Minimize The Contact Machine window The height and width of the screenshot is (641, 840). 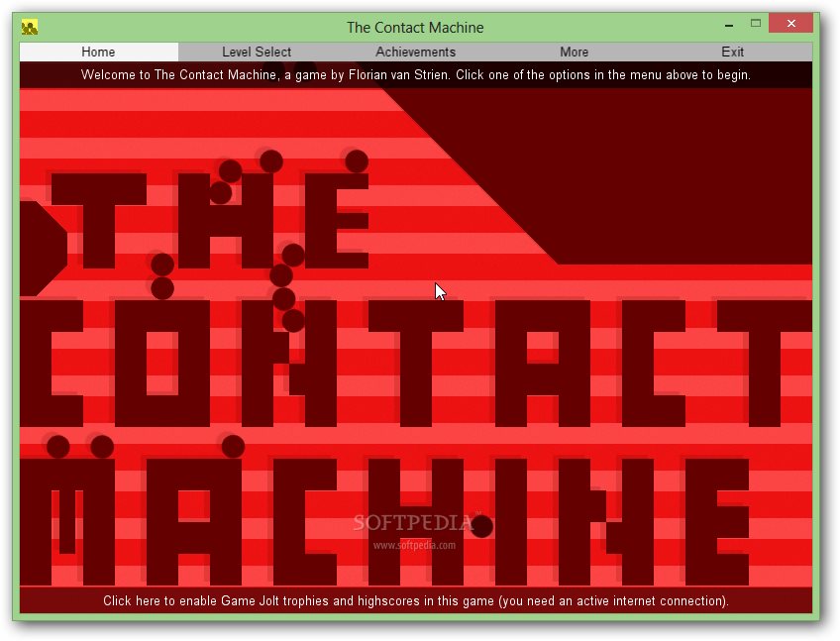pos(729,25)
